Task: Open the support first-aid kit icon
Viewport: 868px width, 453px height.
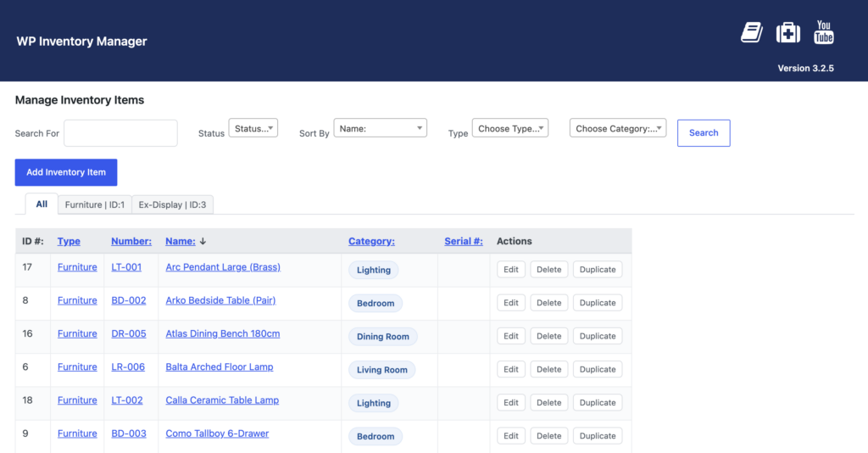Action: click(x=787, y=33)
